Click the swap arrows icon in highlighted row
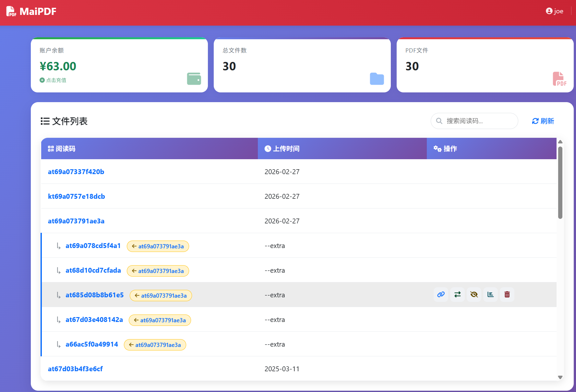The width and height of the screenshot is (576, 392). point(457,294)
